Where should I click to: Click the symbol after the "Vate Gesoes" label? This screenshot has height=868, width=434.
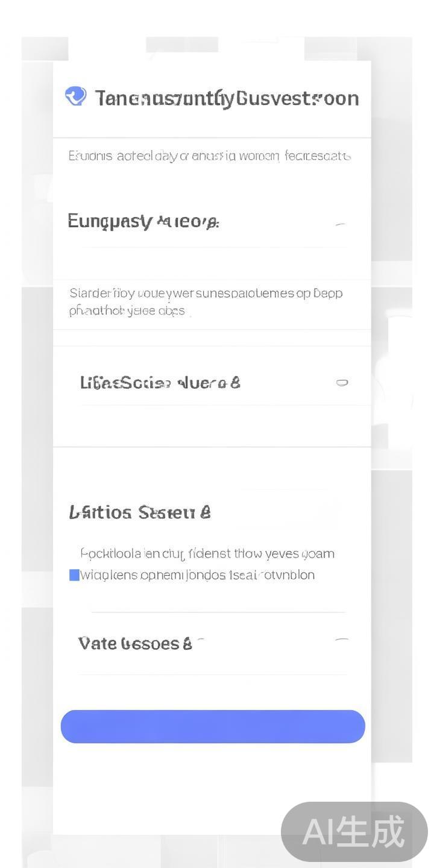pos(187,644)
